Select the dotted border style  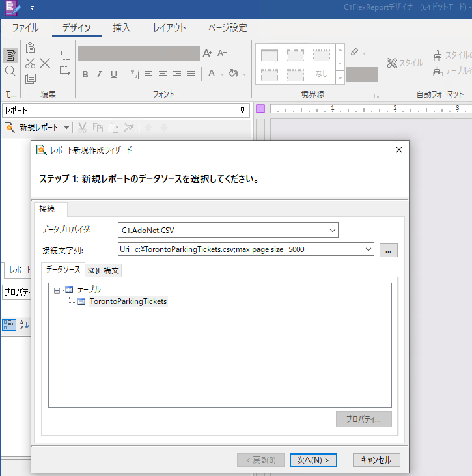[x=322, y=55]
